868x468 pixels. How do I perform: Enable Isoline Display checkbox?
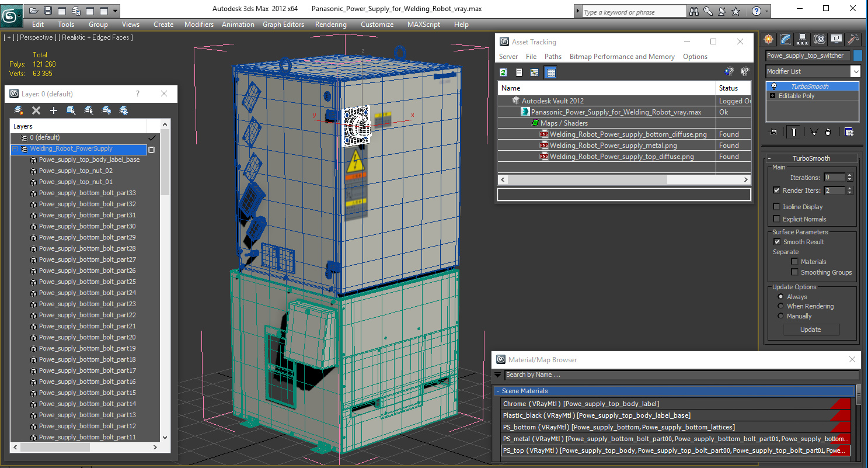(776, 207)
